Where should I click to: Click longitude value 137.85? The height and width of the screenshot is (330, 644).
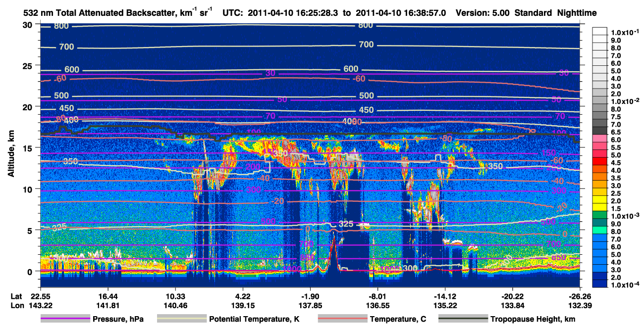point(310,306)
